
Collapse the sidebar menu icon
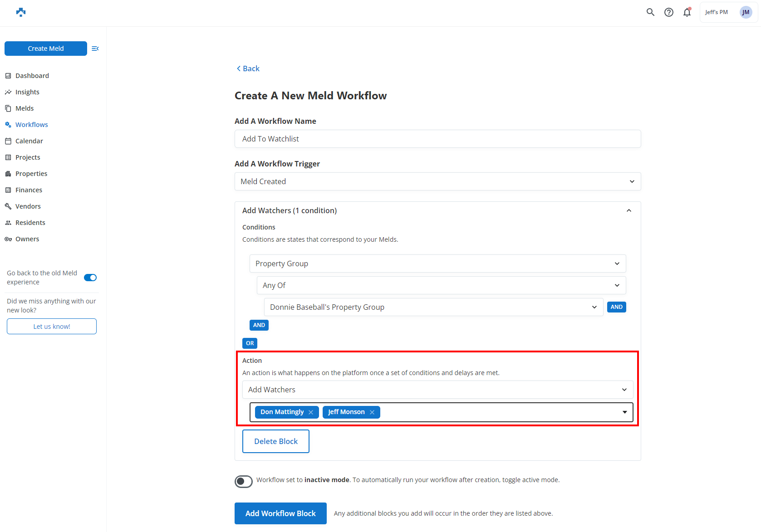(x=95, y=49)
